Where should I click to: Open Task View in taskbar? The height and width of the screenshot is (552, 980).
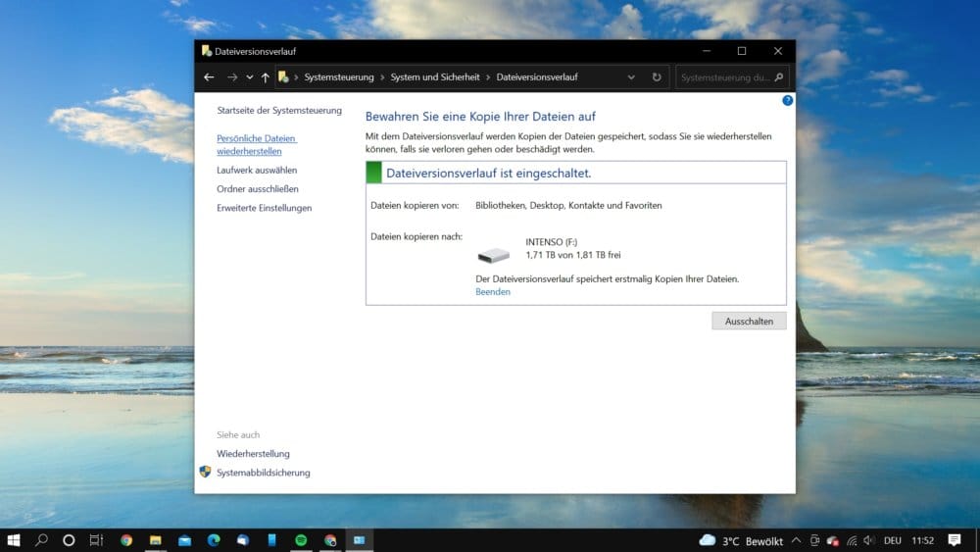tap(96, 540)
